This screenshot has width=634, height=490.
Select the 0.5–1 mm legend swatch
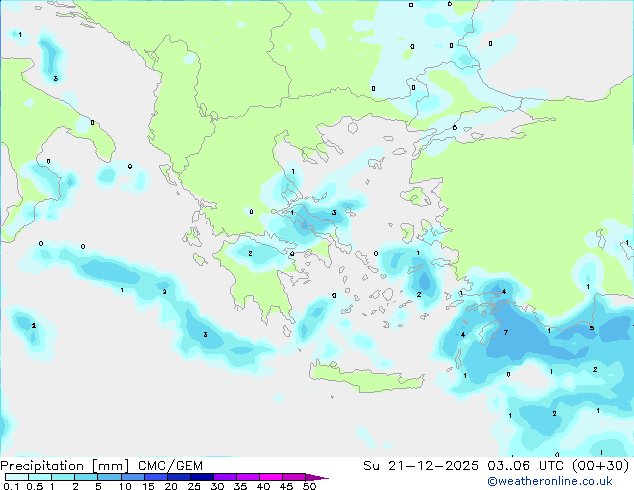tap(40, 477)
